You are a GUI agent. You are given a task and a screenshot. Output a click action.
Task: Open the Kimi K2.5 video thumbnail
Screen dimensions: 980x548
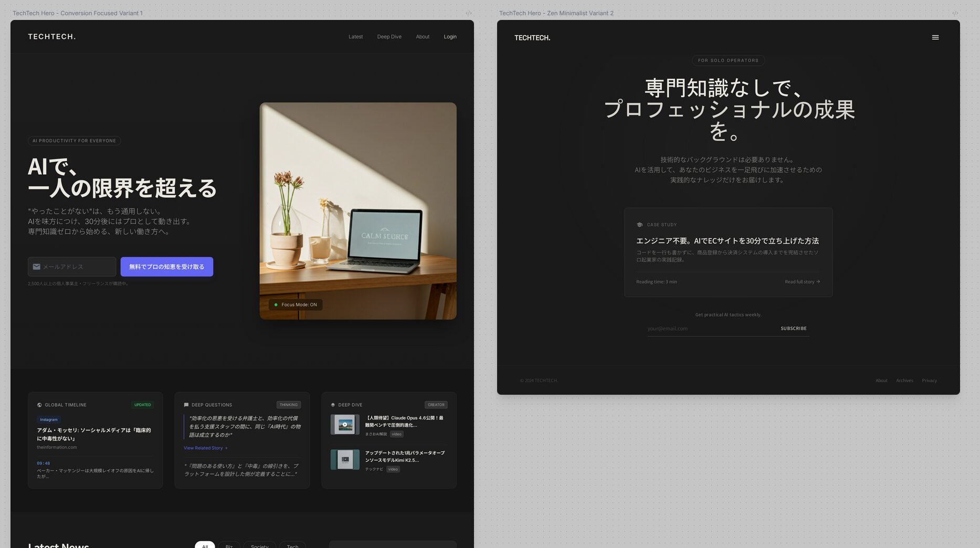(x=345, y=459)
